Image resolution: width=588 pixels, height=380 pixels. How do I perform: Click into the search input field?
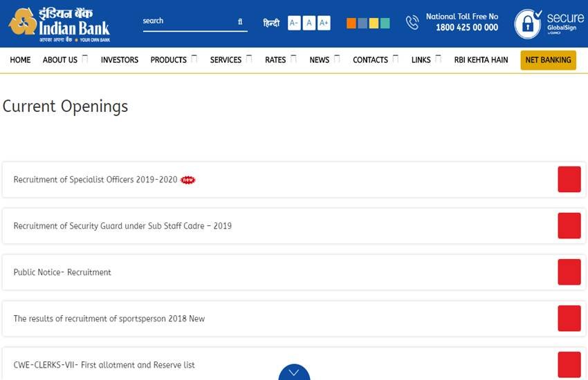click(187, 21)
